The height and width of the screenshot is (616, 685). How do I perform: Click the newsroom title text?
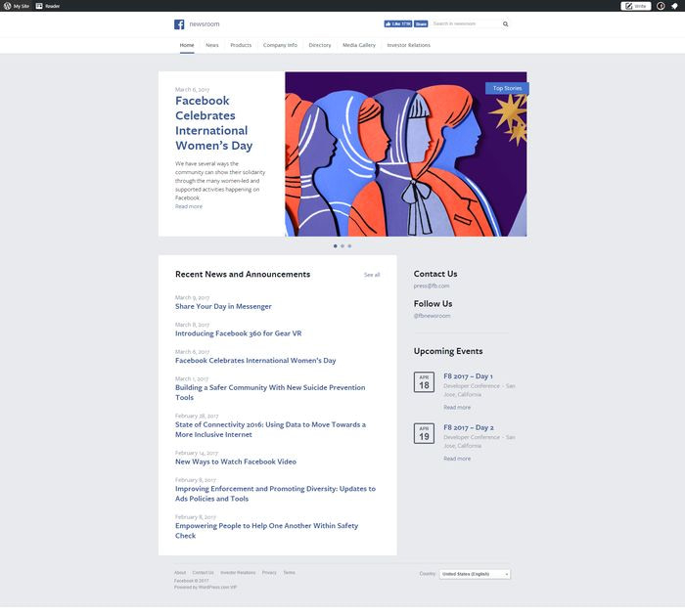point(205,24)
